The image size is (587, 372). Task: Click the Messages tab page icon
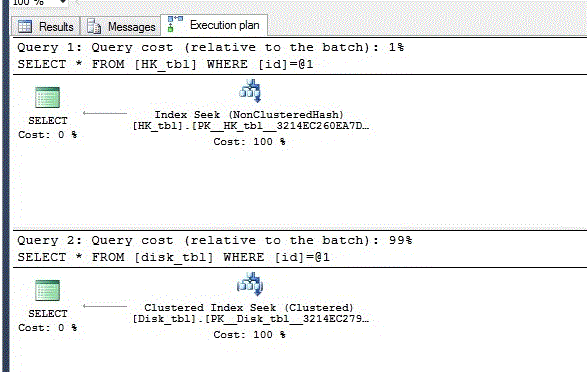(94, 27)
